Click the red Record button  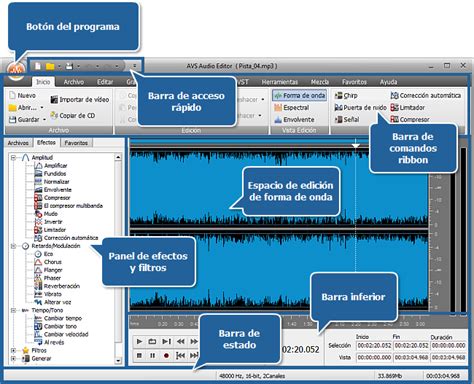click(x=166, y=356)
